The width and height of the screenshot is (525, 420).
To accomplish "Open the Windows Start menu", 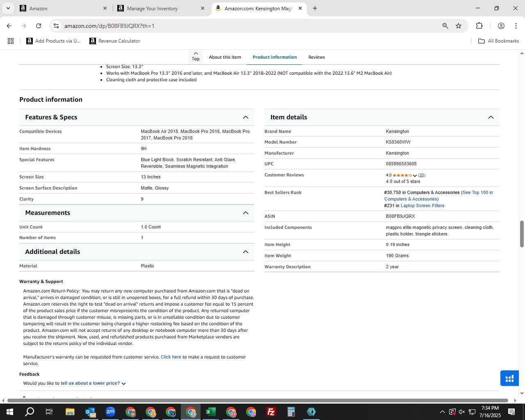I will [x=10, y=412].
